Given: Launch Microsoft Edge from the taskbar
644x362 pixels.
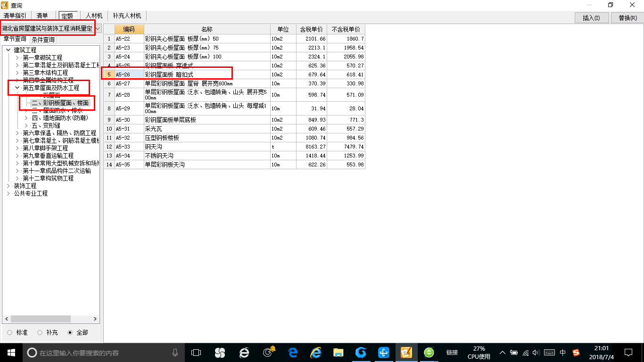Looking at the screenshot, I should [293, 353].
